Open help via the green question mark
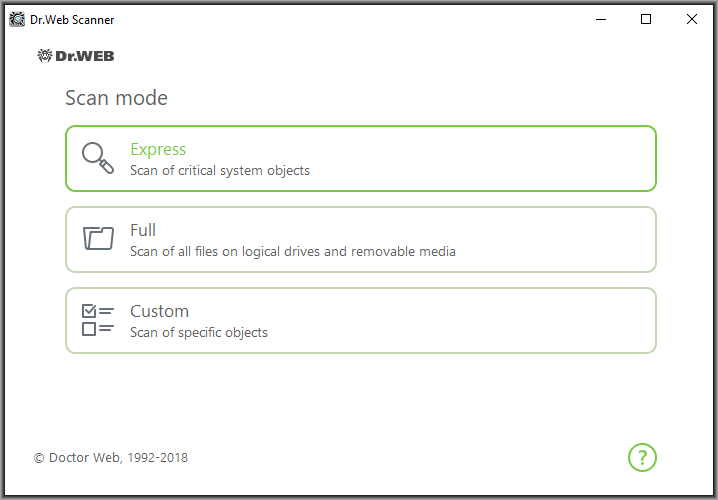The width and height of the screenshot is (718, 500). (642, 457)
